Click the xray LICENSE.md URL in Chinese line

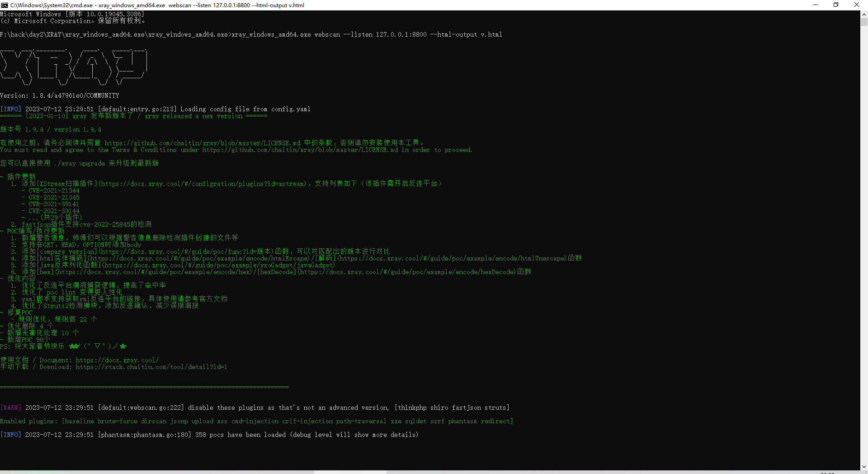tap(202, 143)
